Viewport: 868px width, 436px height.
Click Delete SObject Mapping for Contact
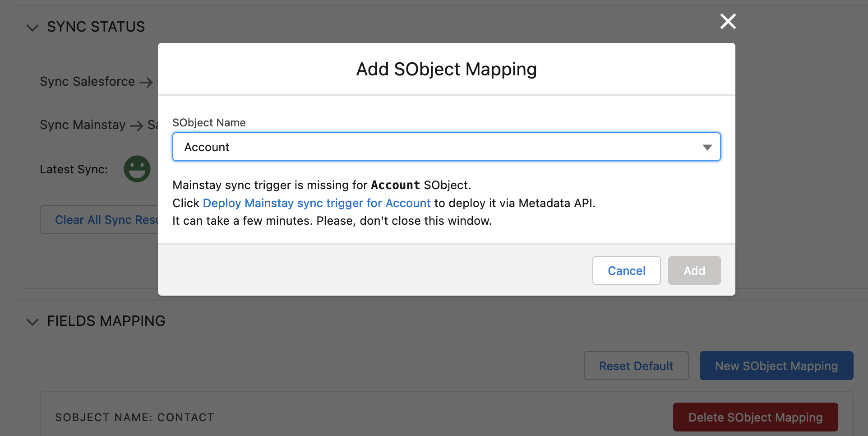pyautogui.click(x=755, y=417)
